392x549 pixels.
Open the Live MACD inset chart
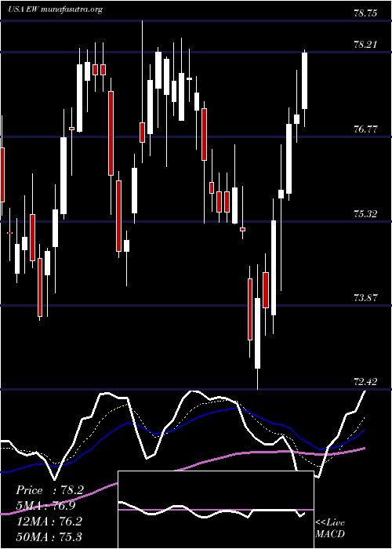(x=216, y=510)
